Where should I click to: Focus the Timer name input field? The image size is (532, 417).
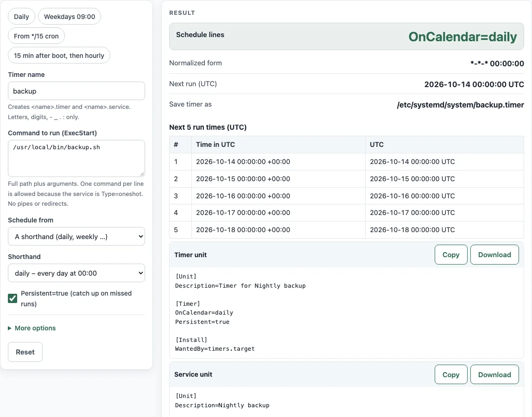click(76, 91)
